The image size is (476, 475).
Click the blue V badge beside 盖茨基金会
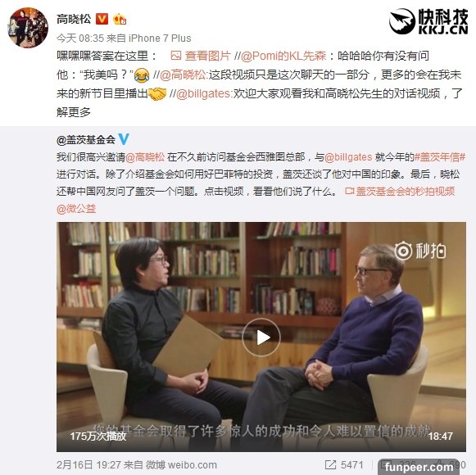coord(124,139)
